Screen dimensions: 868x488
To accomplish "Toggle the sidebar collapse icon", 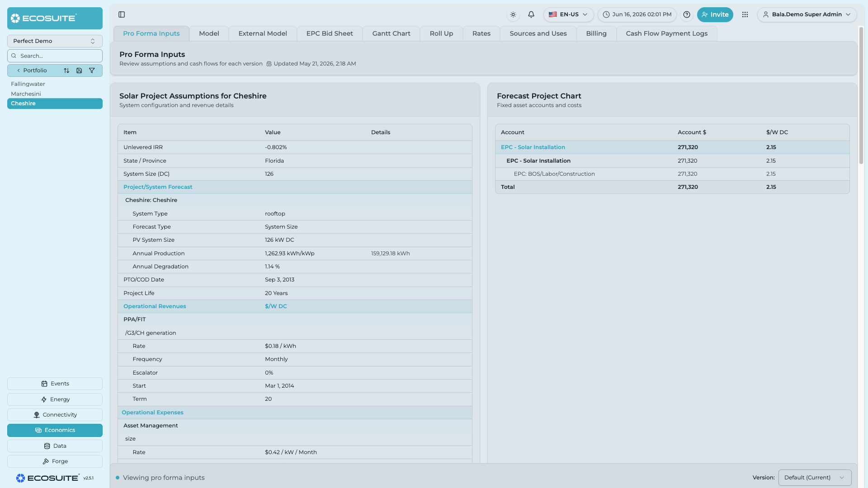I will [122, 14].
